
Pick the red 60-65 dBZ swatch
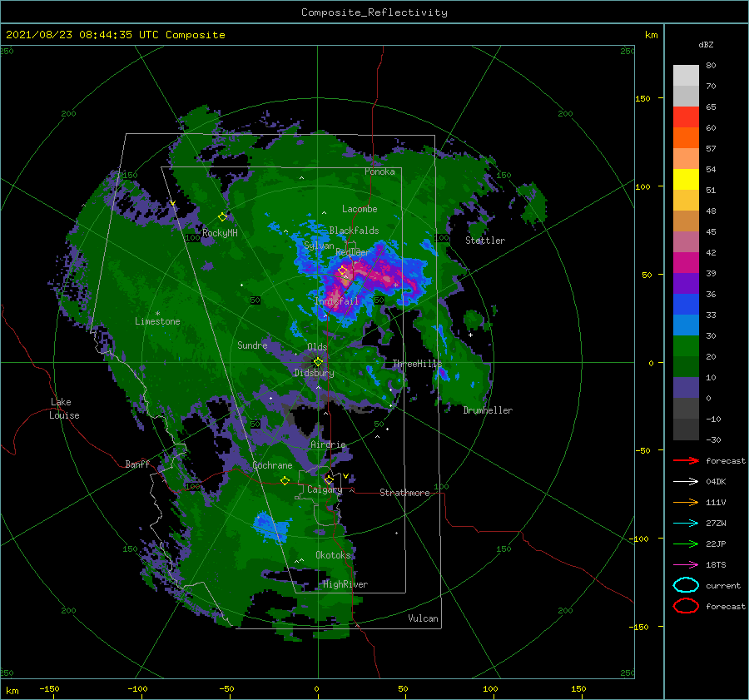686,117
